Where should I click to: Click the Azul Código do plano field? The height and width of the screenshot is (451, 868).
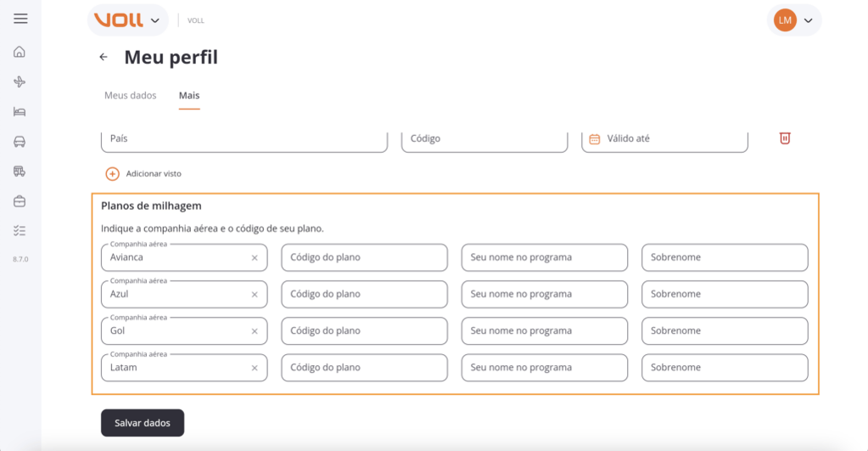(x=364, y=294)
